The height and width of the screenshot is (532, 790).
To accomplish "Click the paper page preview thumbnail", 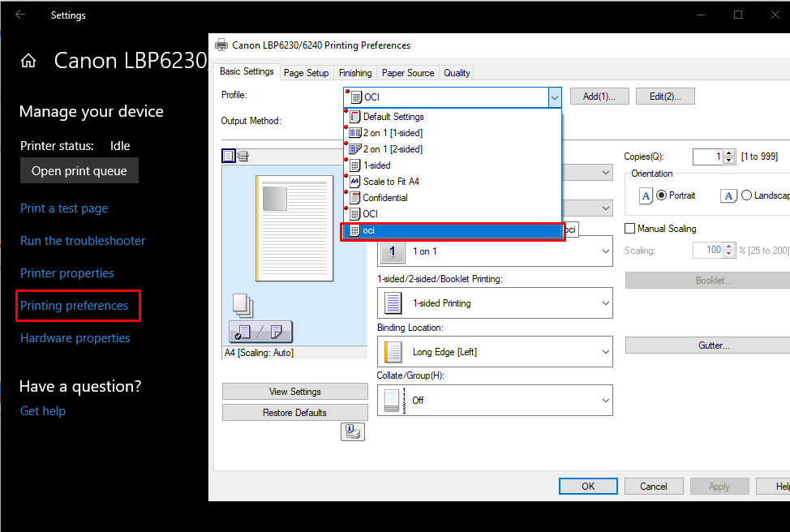I will [x=294, y=228].
